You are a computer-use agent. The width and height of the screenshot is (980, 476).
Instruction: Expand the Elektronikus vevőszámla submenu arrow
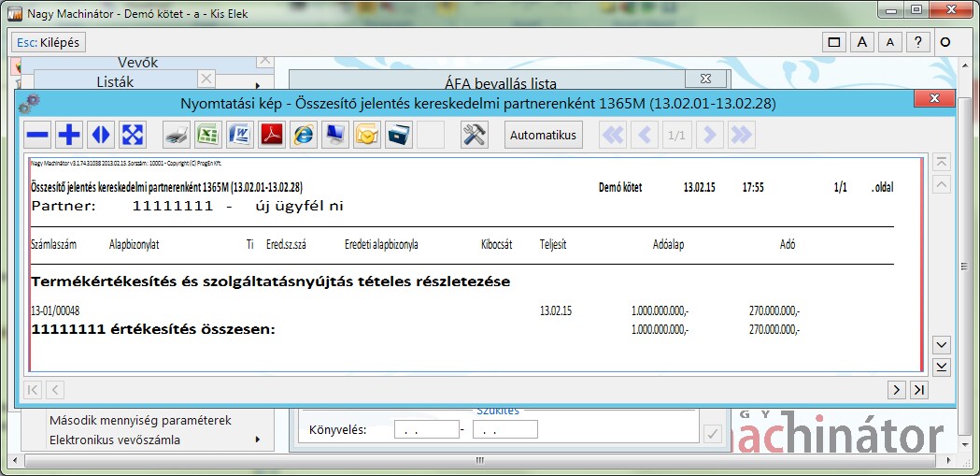[258, 440]
